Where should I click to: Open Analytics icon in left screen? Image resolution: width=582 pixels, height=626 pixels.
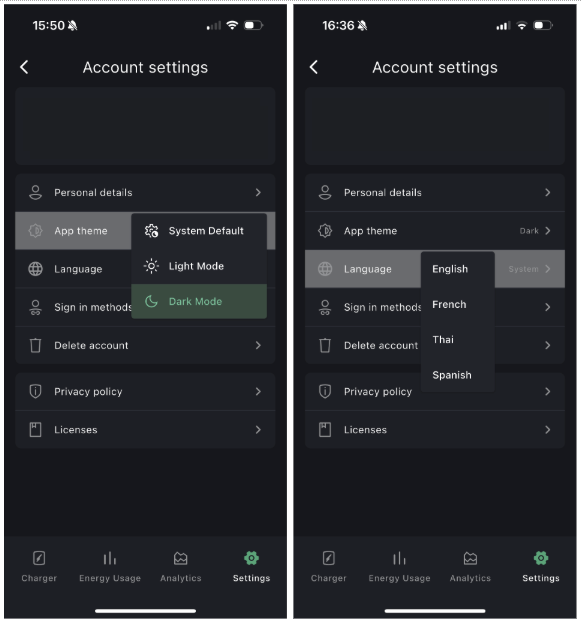tap(180, 558)
